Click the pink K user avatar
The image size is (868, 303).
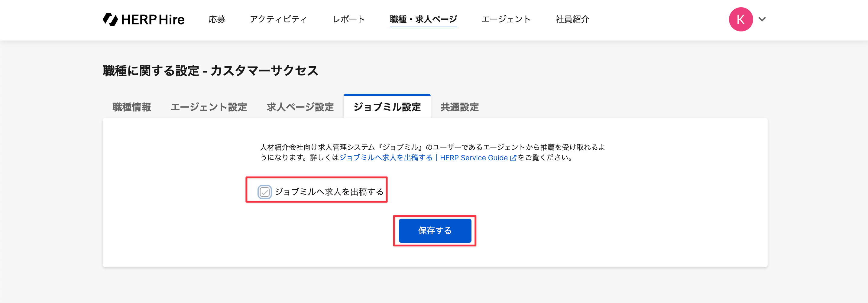[x=740, y=20]
